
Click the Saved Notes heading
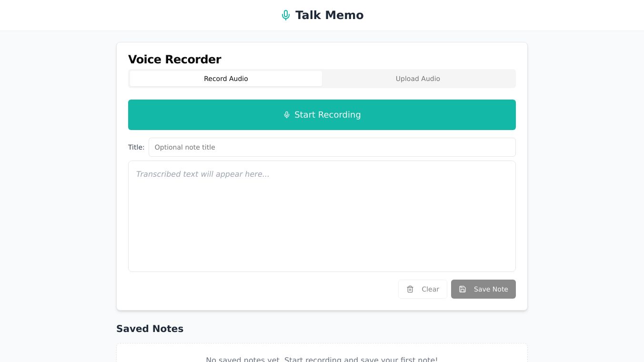(x=150, y=329)
